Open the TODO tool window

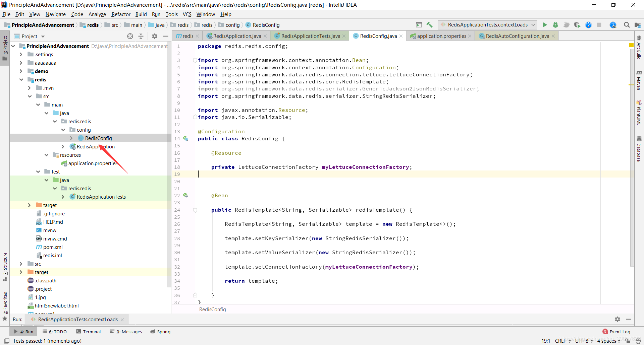tap(55, 332)
